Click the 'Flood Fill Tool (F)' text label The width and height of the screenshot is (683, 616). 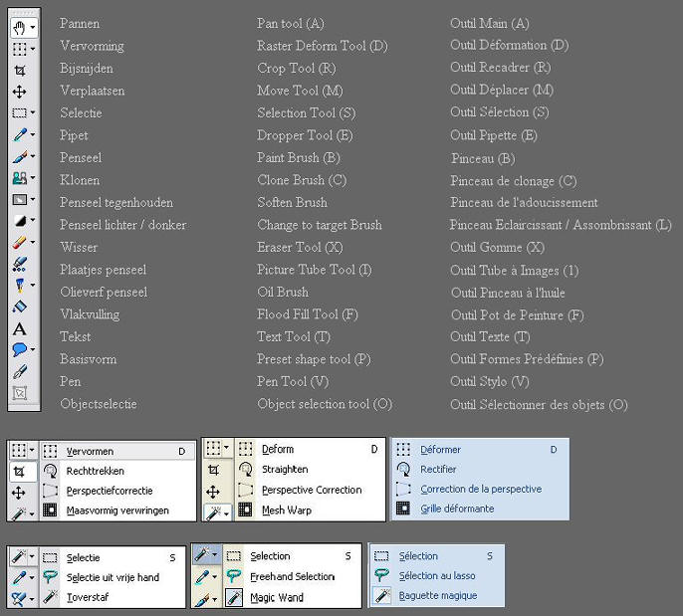tap(307, 314)
